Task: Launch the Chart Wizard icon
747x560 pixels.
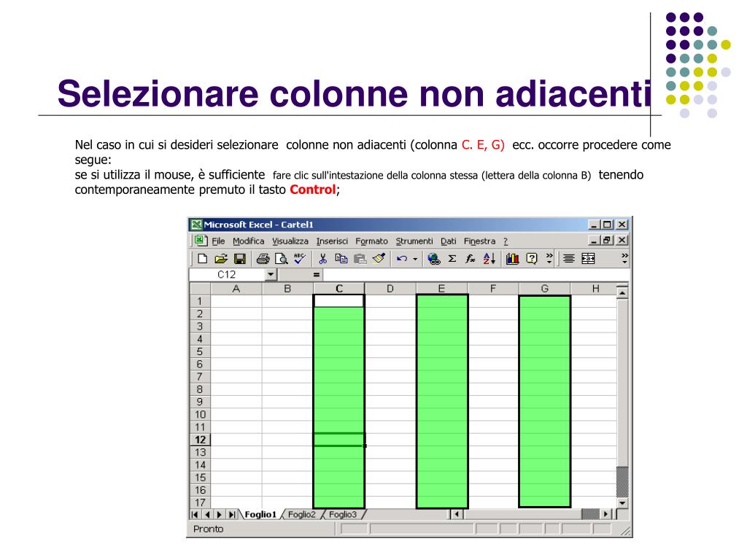Action: click(513, 259)
